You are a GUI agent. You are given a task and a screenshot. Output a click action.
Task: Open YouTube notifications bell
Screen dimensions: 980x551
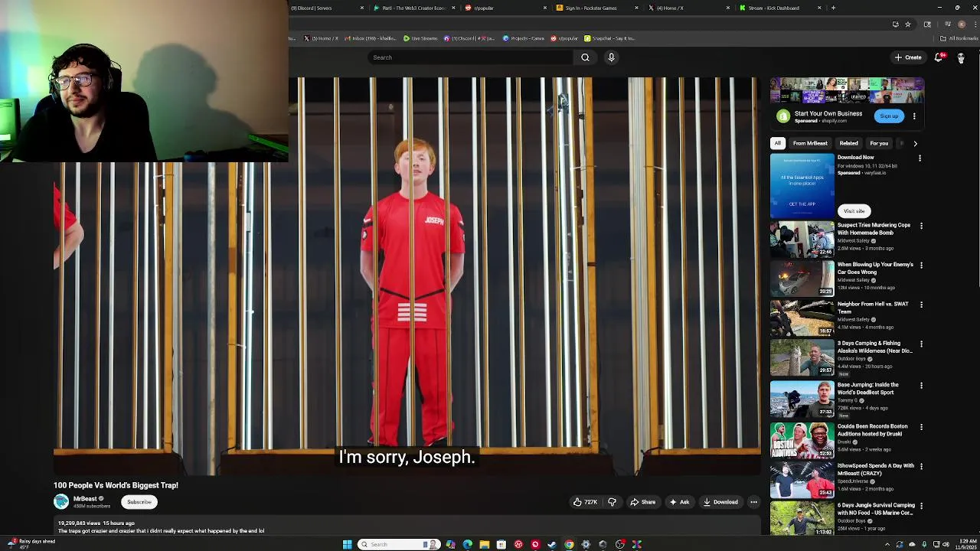(x=939, y=57)
